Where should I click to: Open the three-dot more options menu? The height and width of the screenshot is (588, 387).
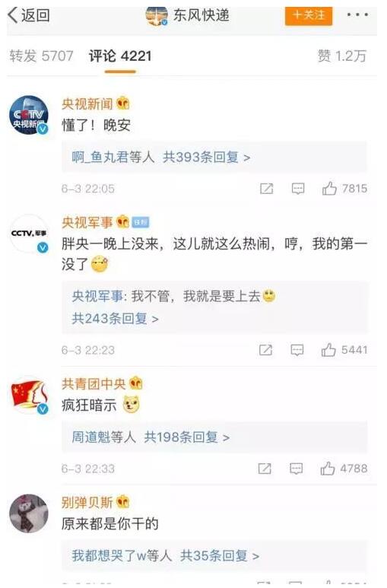357,15
